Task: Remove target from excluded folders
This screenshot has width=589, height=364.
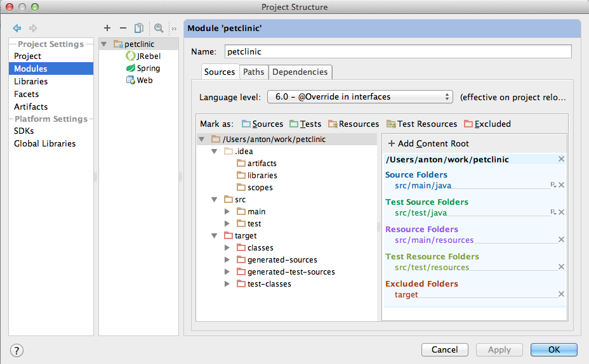Action: pos(561,294)
